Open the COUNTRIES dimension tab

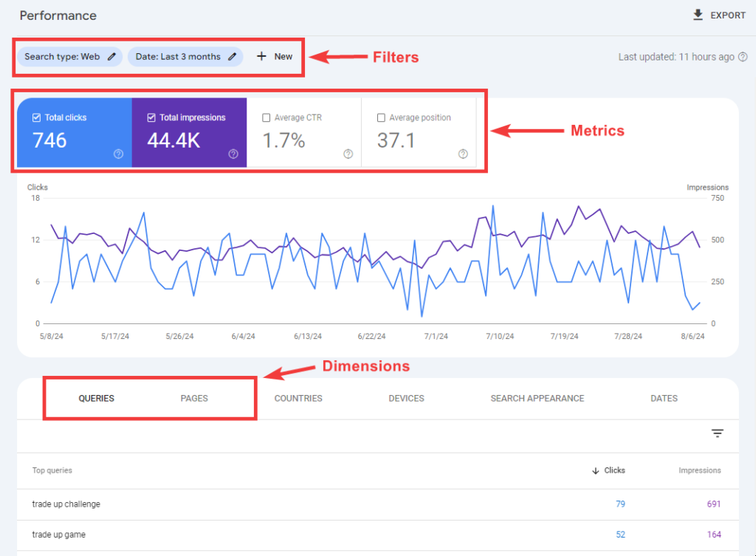click(298, 398)
